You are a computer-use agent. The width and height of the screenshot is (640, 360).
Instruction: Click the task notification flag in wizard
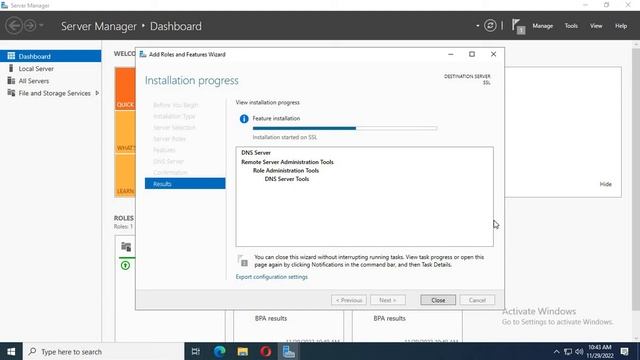[242, 260]
